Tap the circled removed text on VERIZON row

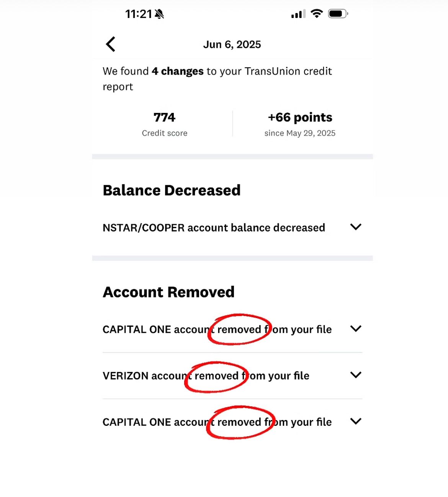click(x=215, y=376)
